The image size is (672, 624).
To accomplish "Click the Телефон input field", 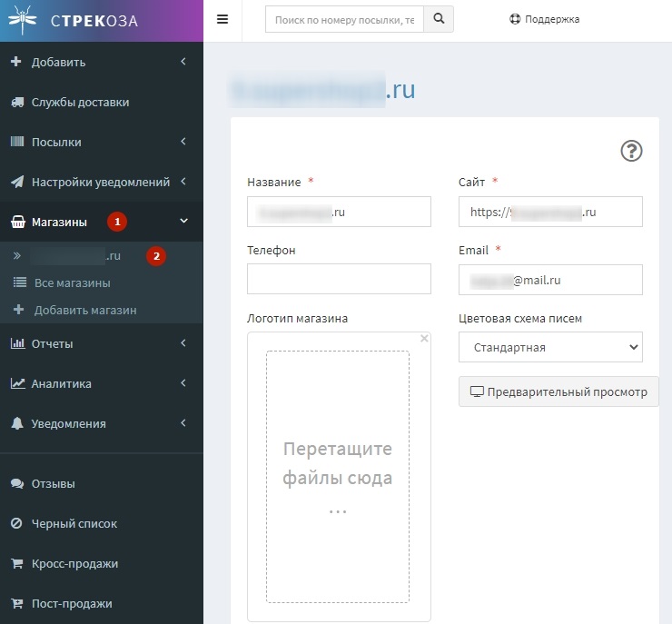I will tap(339, 280).
